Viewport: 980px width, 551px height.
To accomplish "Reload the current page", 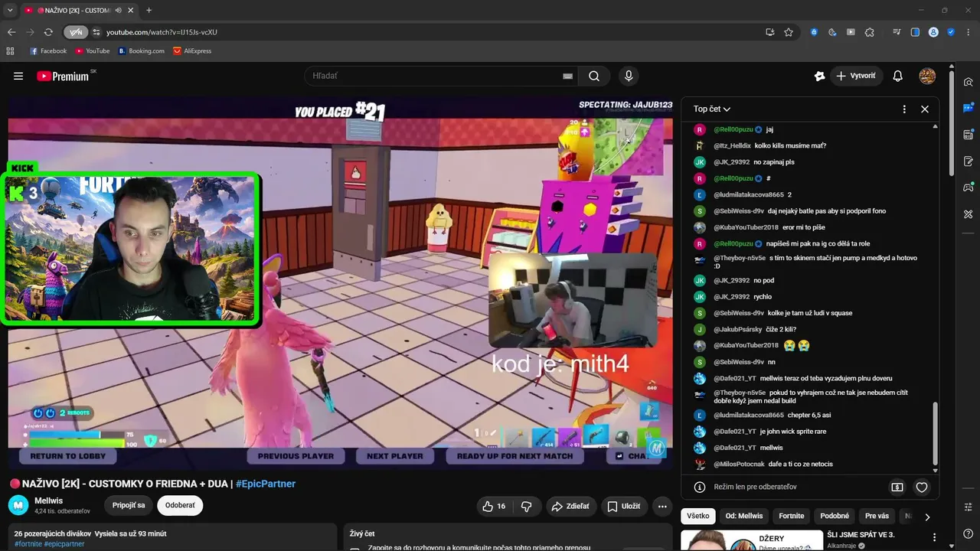I will coord(48,32).
